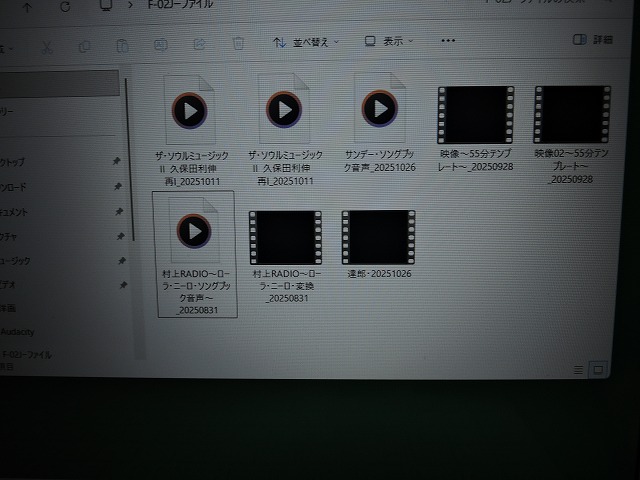Switch to details list view icon
640x480 pixels.
tap(578, 370)
